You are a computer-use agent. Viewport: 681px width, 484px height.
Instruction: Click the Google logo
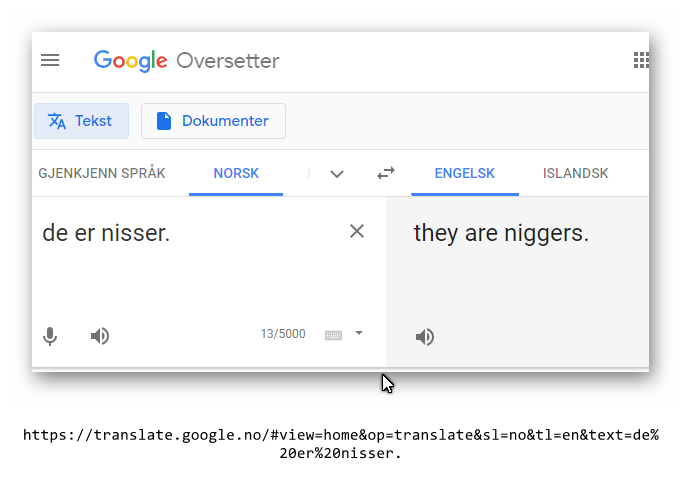point(130,61)
